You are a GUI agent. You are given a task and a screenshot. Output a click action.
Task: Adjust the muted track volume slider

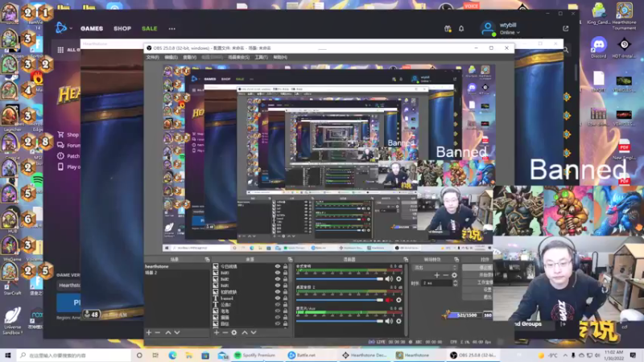coord(339,300)
